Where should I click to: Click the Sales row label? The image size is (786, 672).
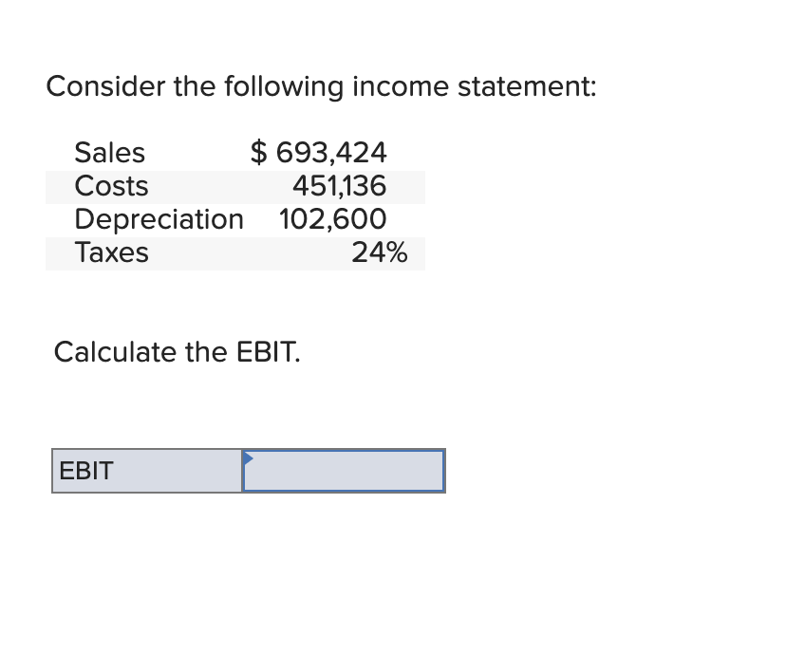(110, 153)
